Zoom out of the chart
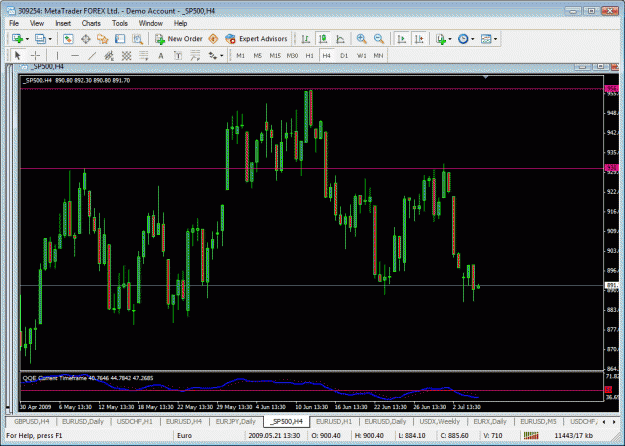Viewport: 625px width, 446px height. tap(379, 39)
